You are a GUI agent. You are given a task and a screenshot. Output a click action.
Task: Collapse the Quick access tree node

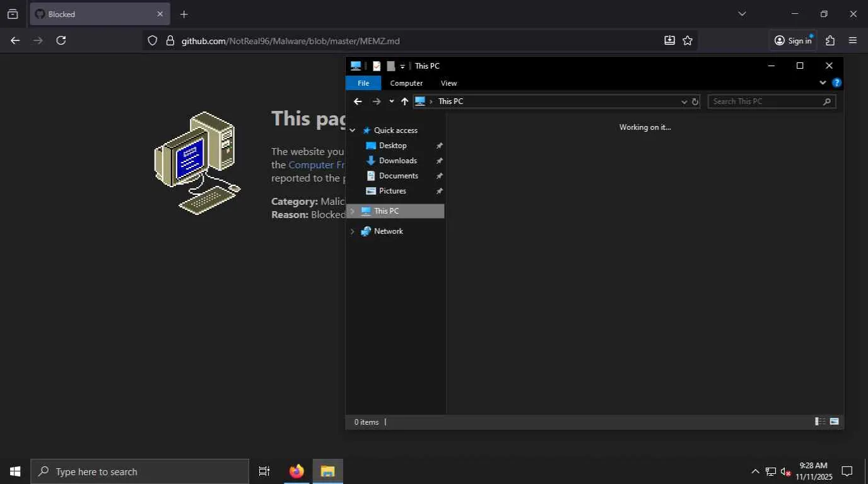353,130
